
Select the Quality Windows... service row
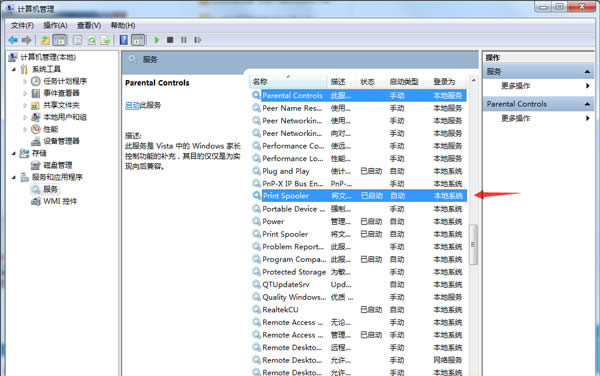[x=359, y=297]
